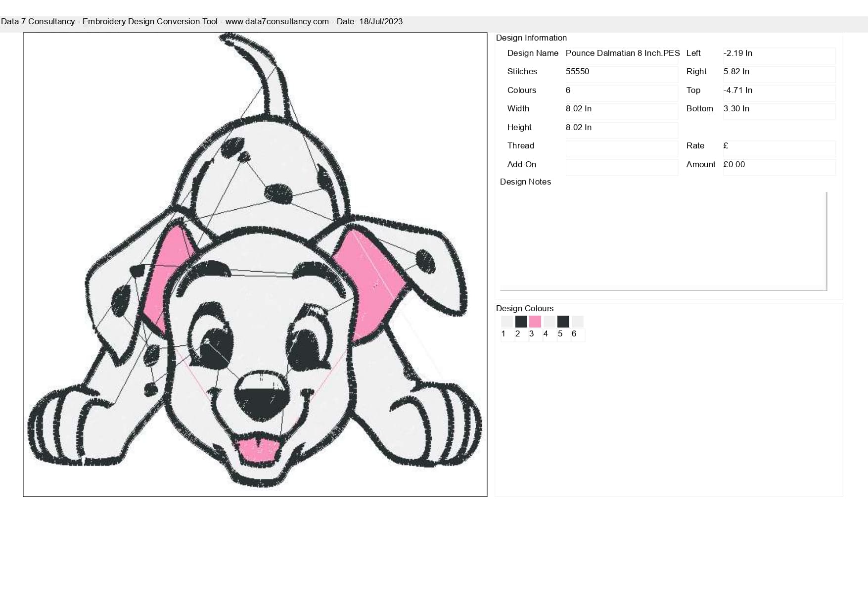Screen dimensions: 868x614
Task: Click colour number 3 label
Action: 532,333
